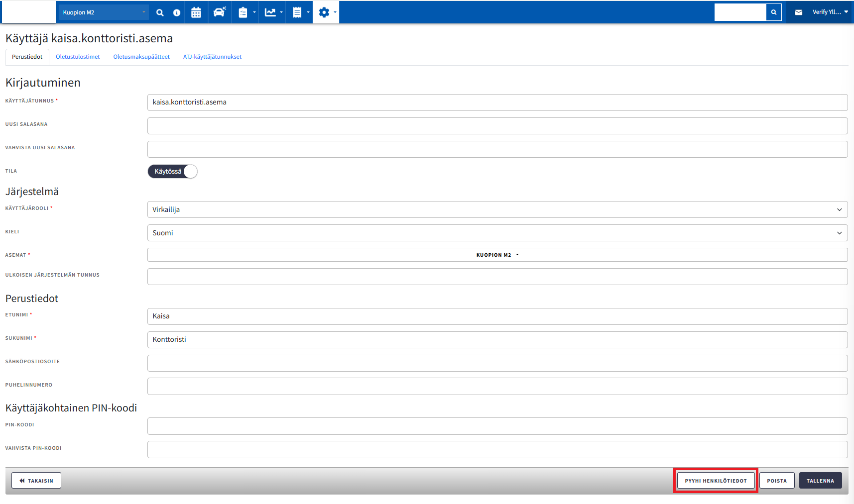Click the magnifier icon beside station selector
Viewport: 854px width, 504px height.
pos(160,12)
